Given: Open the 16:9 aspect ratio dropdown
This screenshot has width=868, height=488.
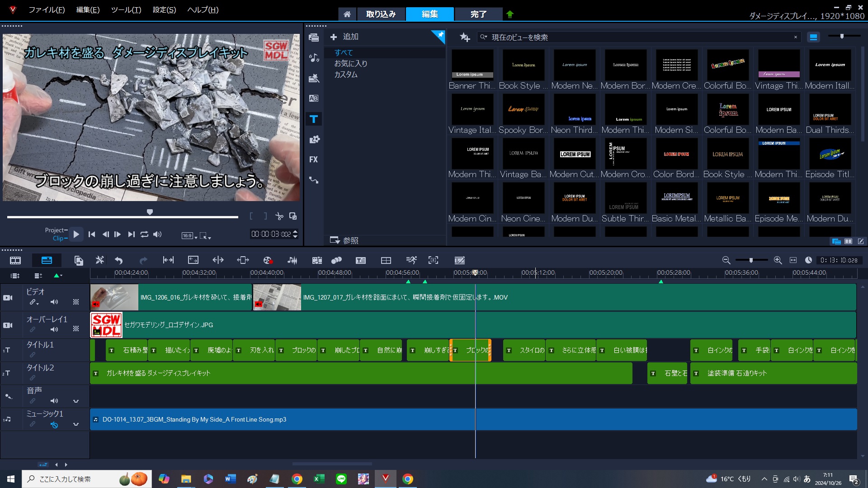Looking at the screenshot, I should click(x=189, y=235).
